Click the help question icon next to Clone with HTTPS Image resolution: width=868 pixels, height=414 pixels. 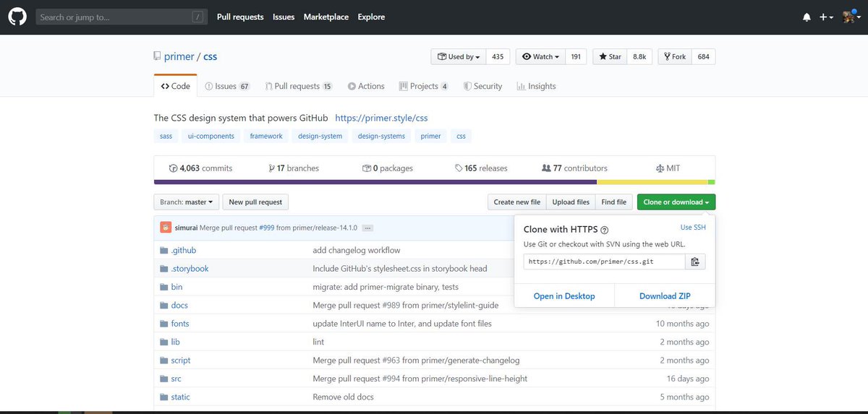[x=604, y=230]
